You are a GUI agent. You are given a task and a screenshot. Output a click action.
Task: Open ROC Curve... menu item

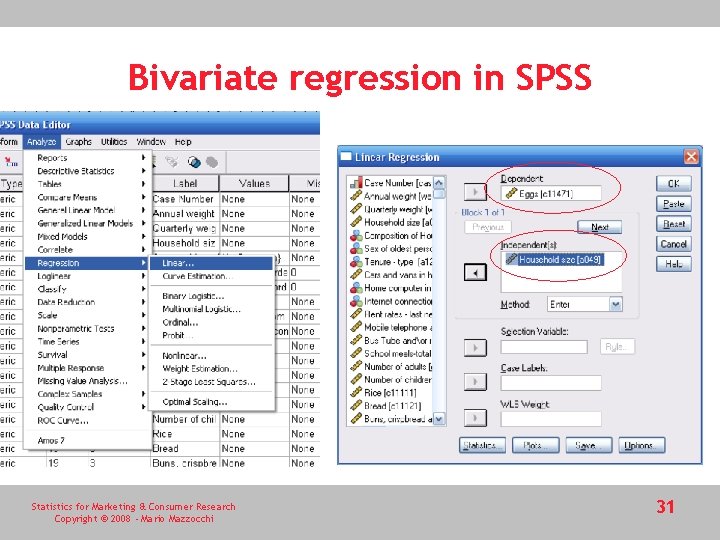click(x=87, y=421)
